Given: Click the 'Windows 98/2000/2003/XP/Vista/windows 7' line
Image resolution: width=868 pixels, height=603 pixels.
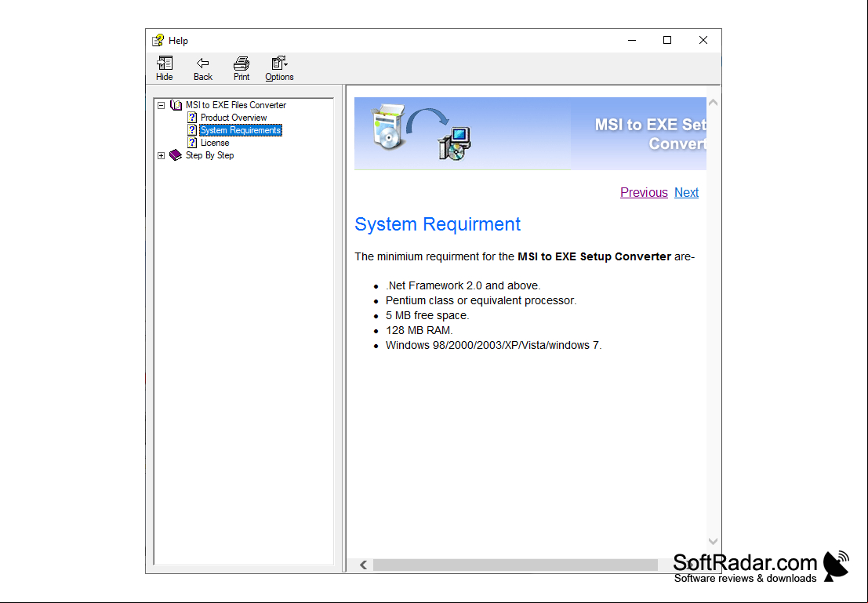Looking at the screenshot, I should [494, 346].
